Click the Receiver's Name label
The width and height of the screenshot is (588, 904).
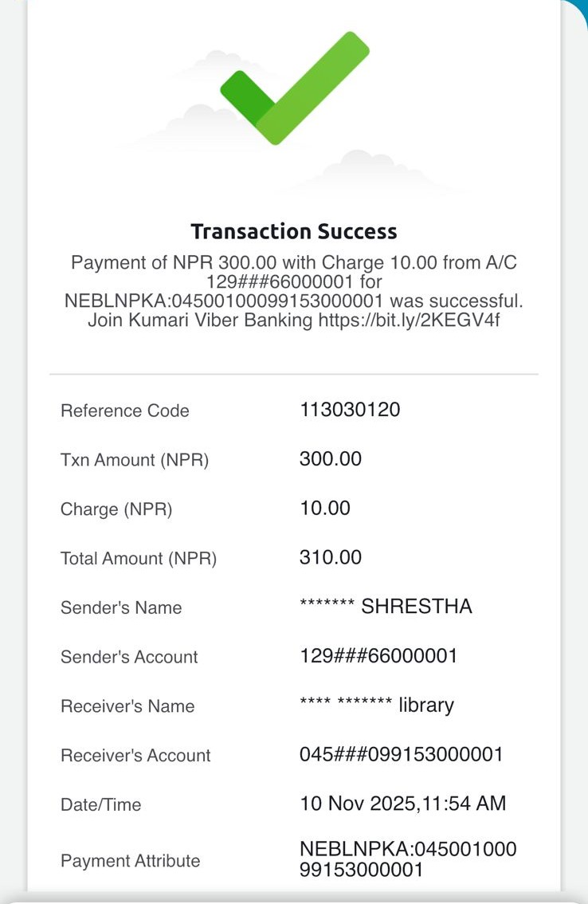click(x=127, y=707)
